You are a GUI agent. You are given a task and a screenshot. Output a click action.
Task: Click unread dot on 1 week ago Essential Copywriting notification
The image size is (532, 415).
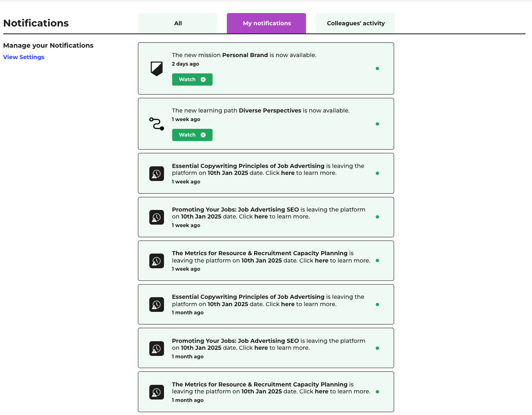click(x=377, y=173)
